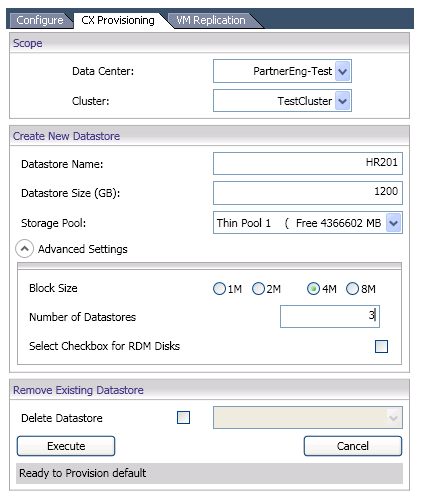This screenshot has height=499, width=421.
Task: Click the Cancel button
Action: point(353,446)
